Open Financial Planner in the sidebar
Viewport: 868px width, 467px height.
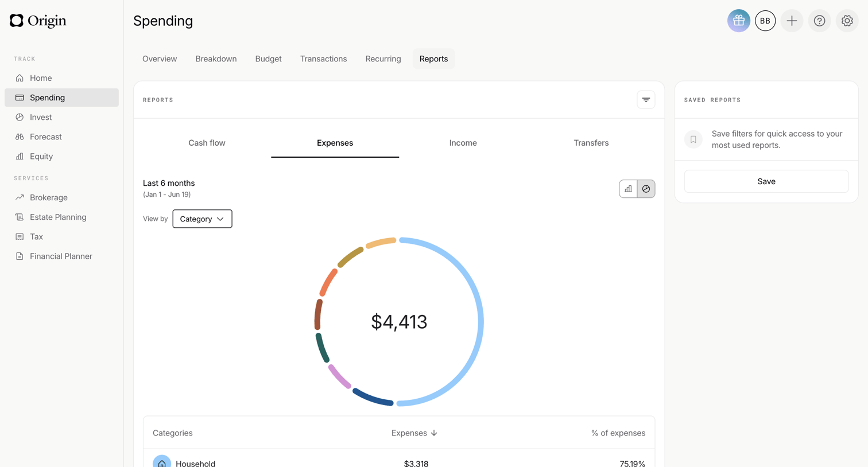click(61, 256)
